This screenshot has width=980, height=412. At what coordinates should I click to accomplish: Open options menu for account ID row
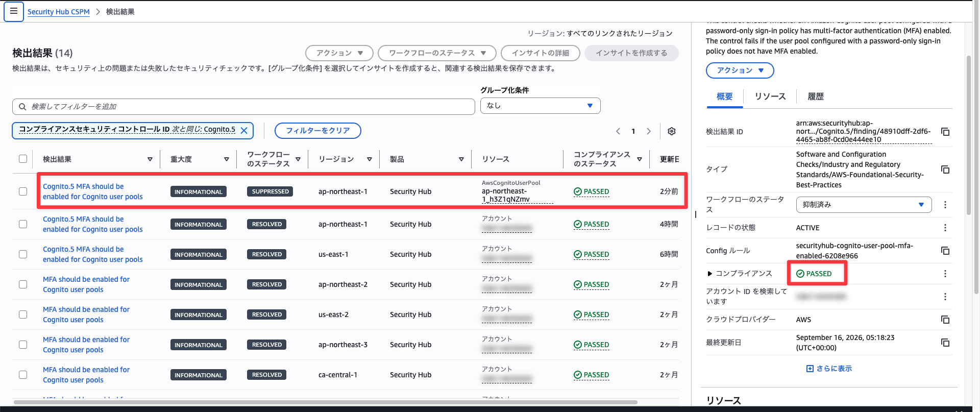pyautogui.click(x=945, y=297)
